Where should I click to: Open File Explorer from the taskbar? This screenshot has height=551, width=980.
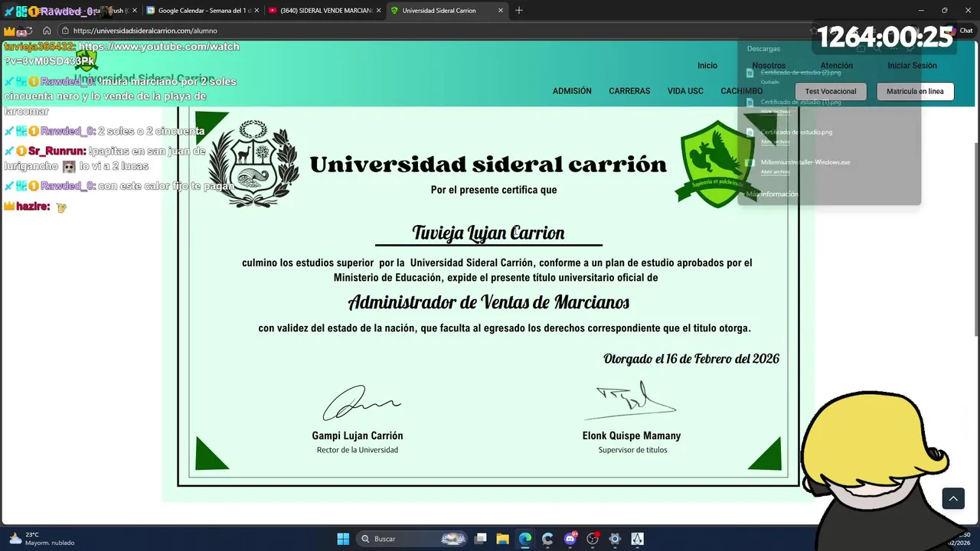[503, 539]
